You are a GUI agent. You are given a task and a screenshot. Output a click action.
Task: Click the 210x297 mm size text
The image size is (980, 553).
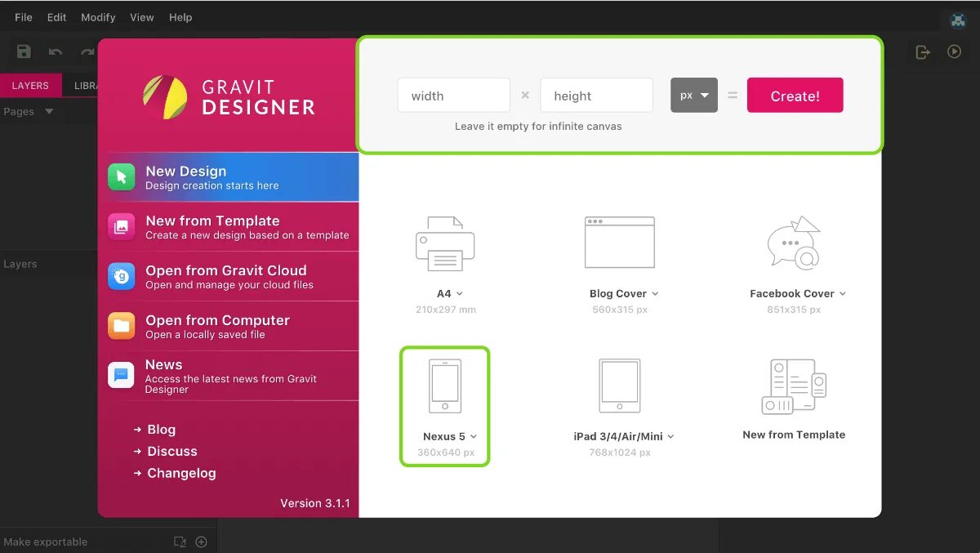(445, 310)
